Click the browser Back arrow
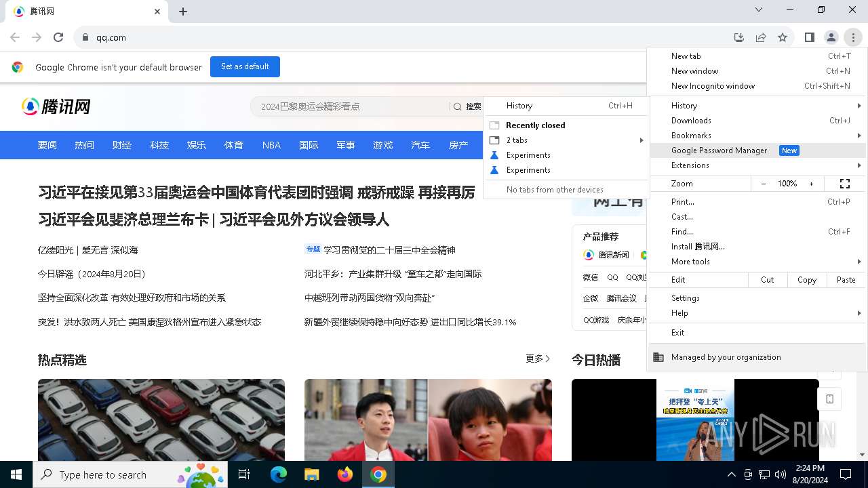868x488 pixels. point(15,37)
